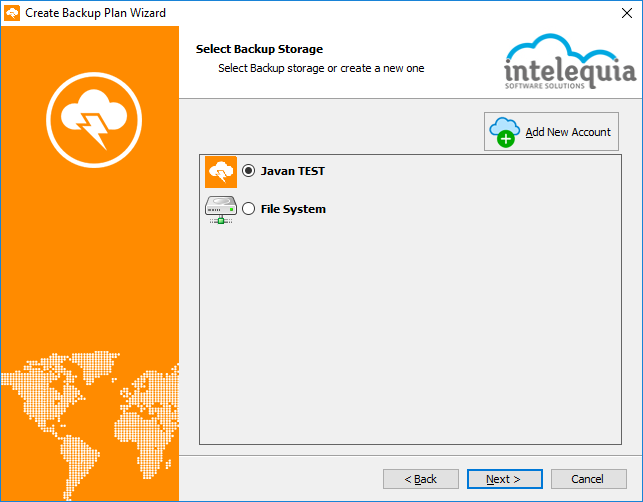
Task: Close the Create Backup Plan Wizard window
Action: [627, 13]
